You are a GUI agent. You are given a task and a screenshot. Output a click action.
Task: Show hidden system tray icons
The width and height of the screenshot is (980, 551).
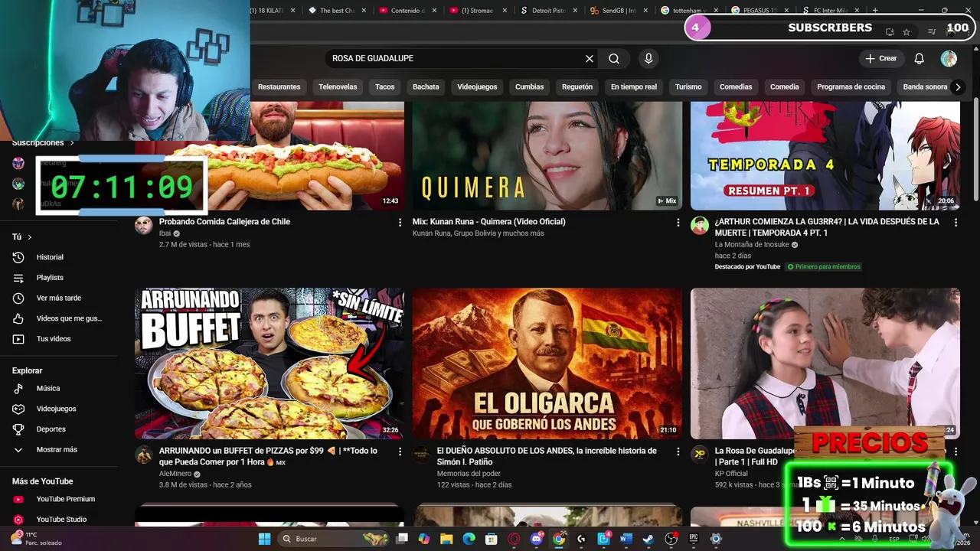(841, 539)
